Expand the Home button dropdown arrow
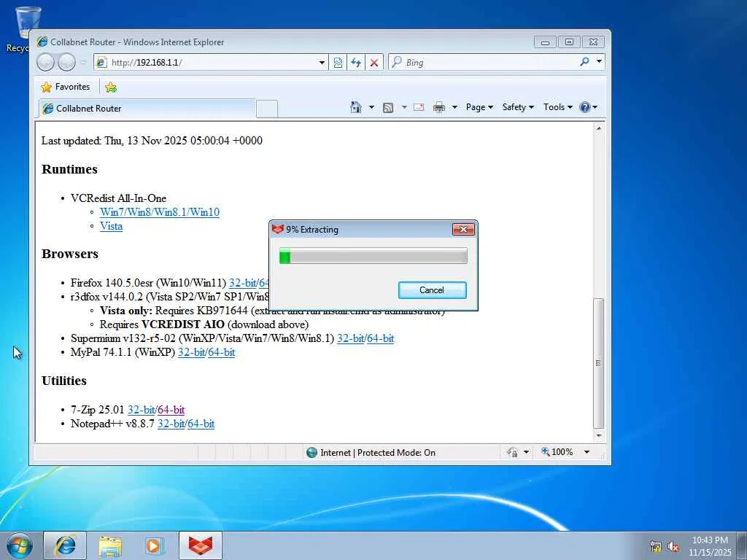 tap(371, 107)
